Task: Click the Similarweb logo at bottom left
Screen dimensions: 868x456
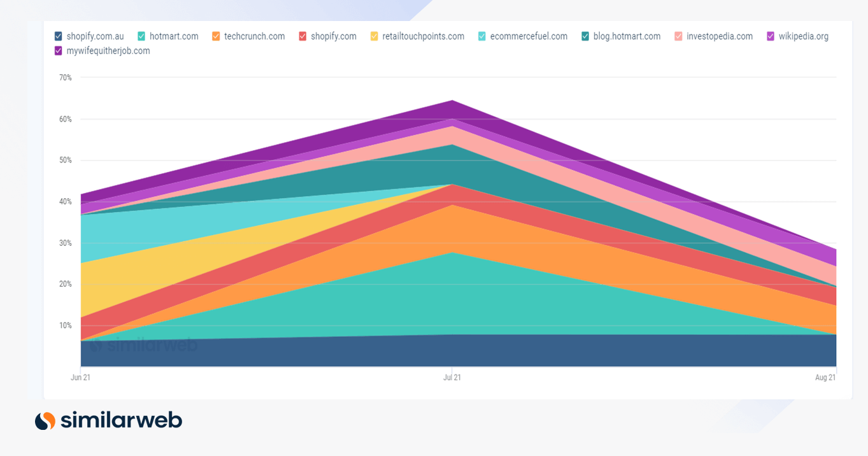Action: pyautogui.click(x=108, y=420)
